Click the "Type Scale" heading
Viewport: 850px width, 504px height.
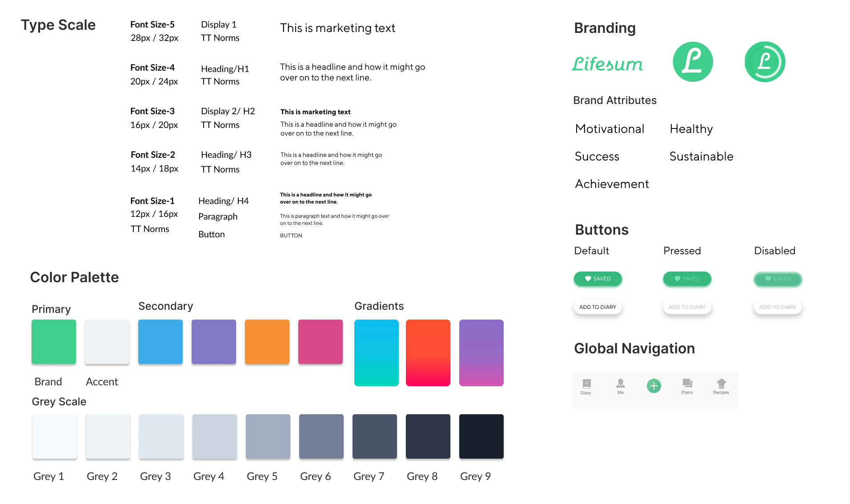(58, 25)
